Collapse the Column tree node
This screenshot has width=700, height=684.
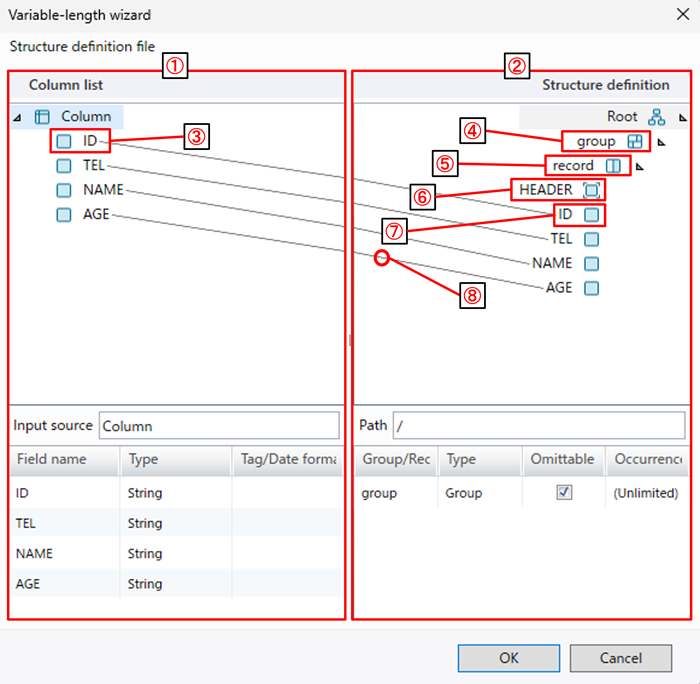pyautogui.click(x=17, y=118)
